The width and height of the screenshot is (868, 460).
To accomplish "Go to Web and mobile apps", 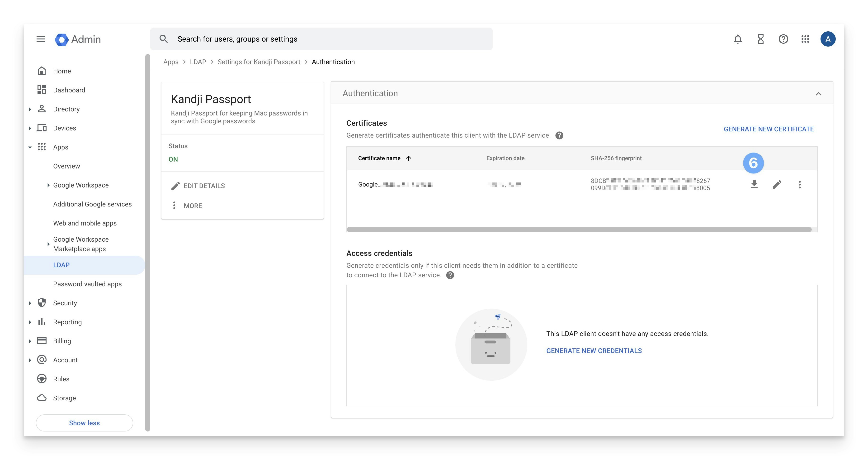I will 85,223.
